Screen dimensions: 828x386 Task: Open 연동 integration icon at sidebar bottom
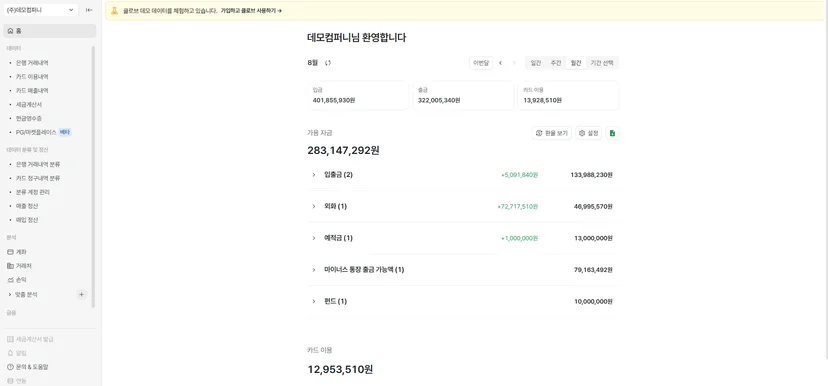pyautogui.click(x=10, y=380)
